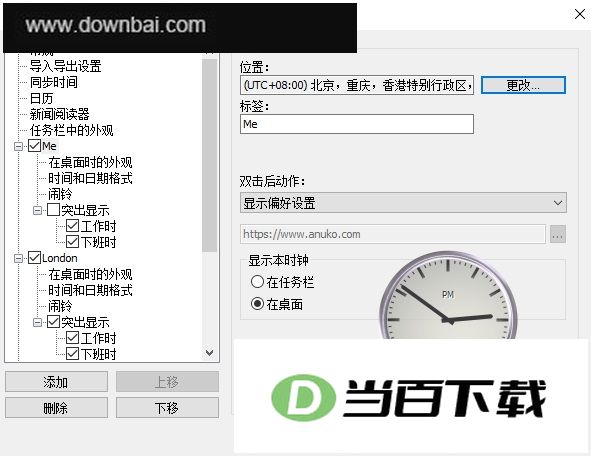Click the browse ellipsis button beside URL
The width and height of the screenshot is (591, 456).
click(558, 234)
